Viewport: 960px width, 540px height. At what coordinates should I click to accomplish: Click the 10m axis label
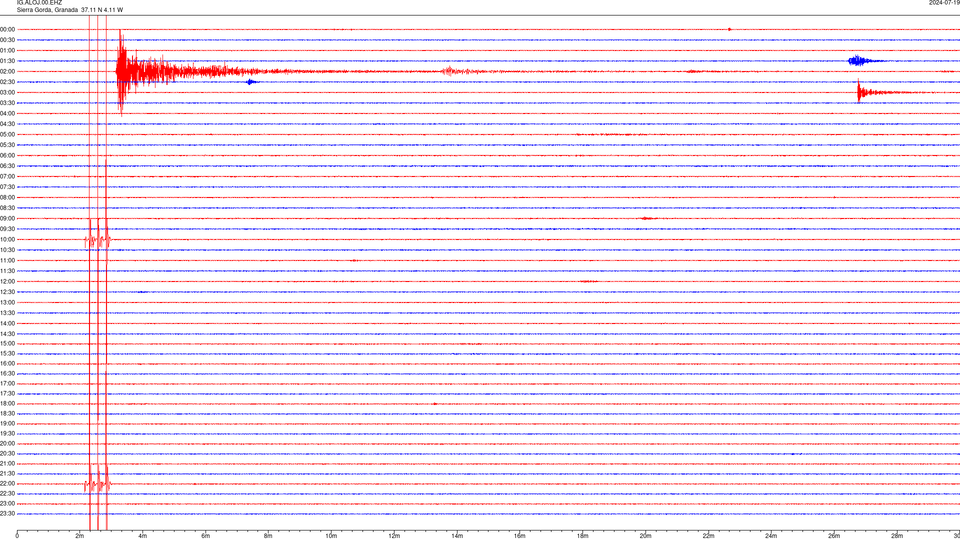click(331, 536)
